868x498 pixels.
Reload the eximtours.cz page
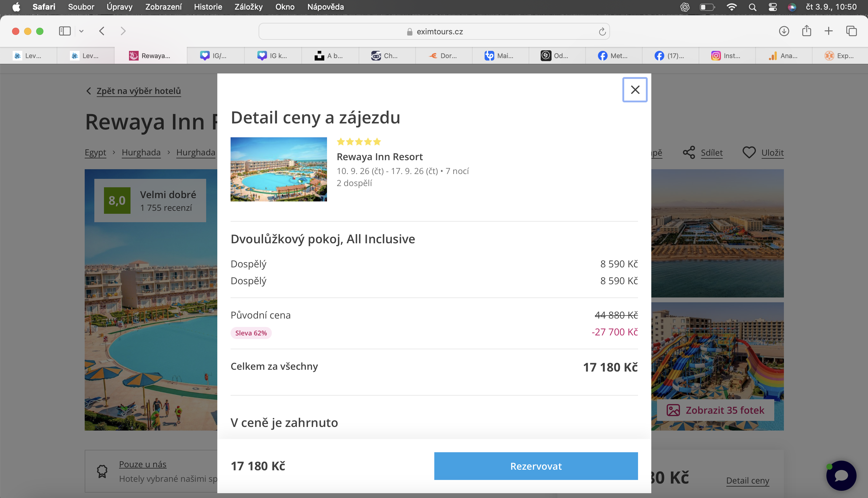602,32
